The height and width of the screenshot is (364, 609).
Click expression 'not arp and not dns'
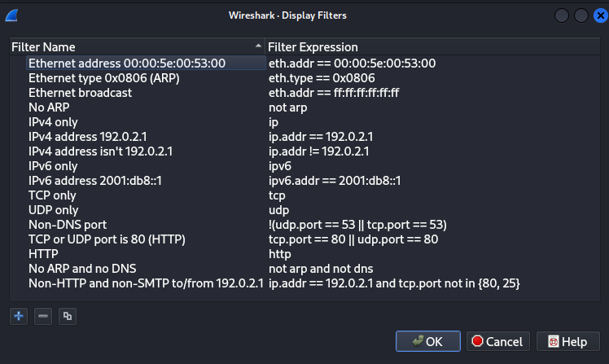pyautogui.click(x=321, y=269)
